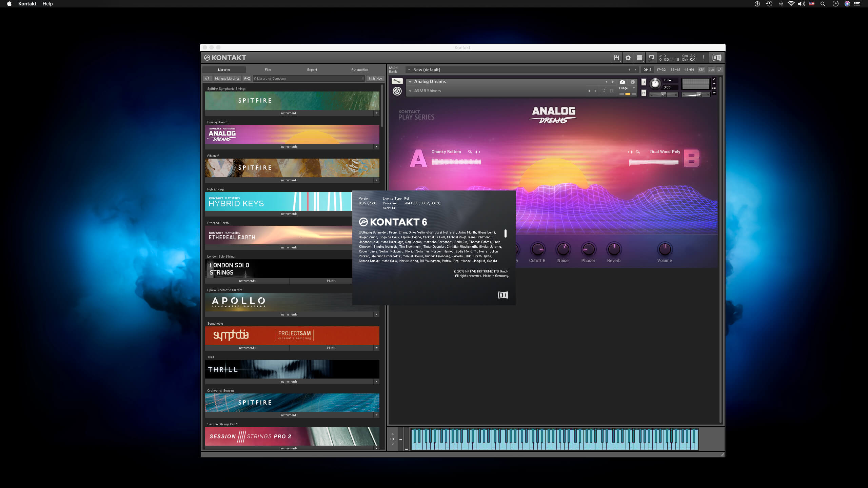The image size is (868, 488).
Task: Click the Reverb knob
Action: pos(614,249)
